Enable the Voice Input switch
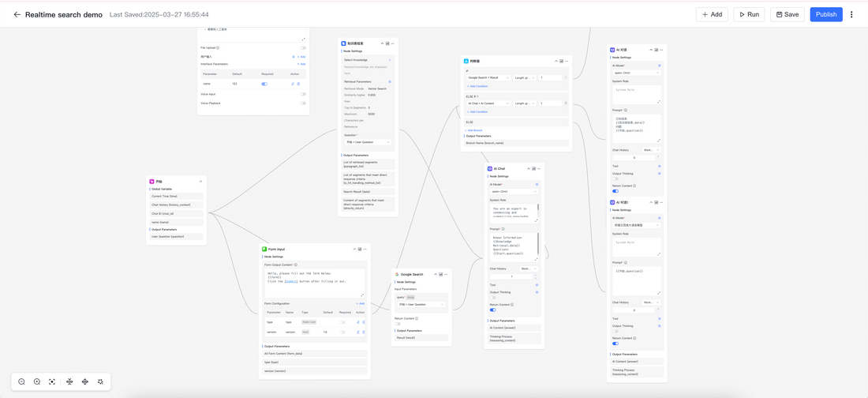The height and width of the screenshot is (398, 868). tap(302, 94)
